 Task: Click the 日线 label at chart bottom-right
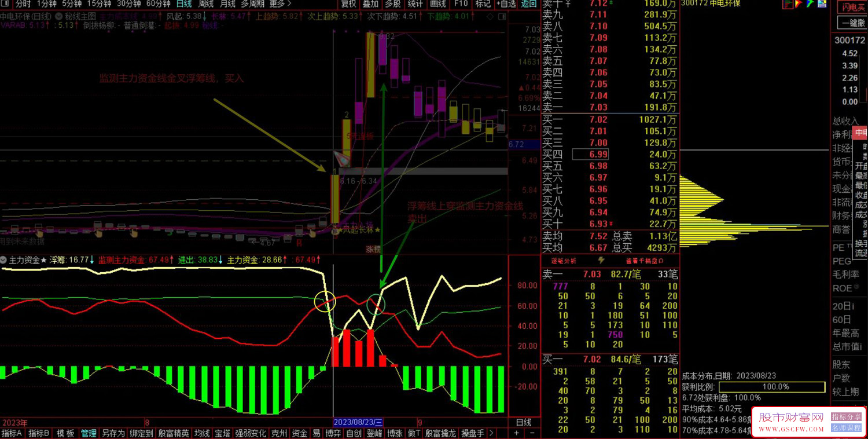524,422
